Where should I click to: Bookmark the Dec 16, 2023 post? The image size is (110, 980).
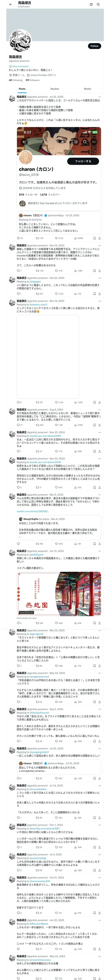pos(95,271)
